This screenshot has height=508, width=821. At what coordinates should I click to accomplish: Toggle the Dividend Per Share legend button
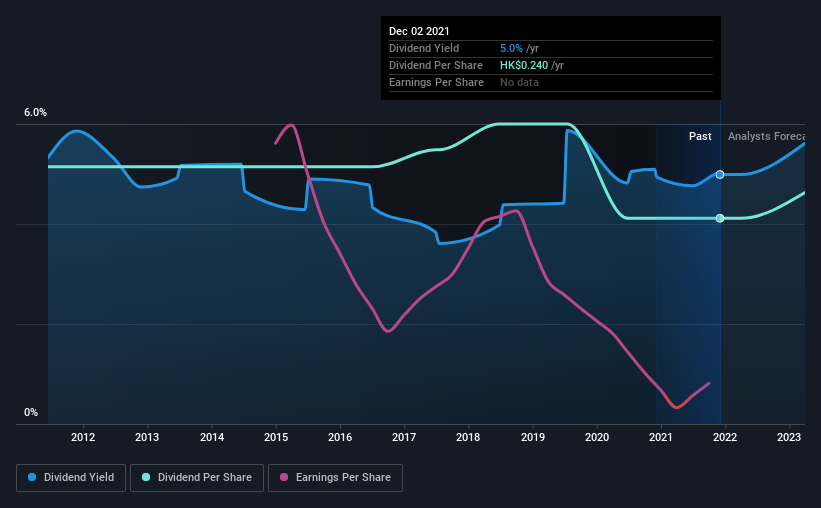[197, 478]
